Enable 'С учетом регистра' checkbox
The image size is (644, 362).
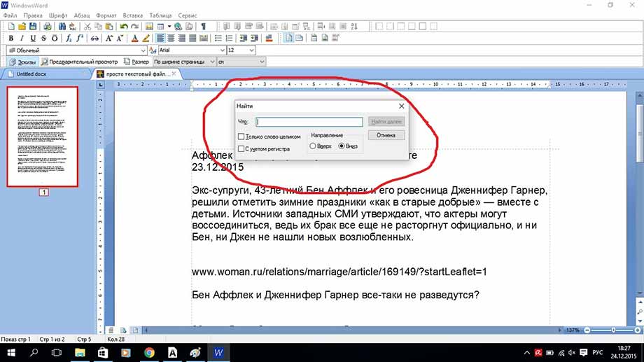pyautogui.click(x=241, y=148)
